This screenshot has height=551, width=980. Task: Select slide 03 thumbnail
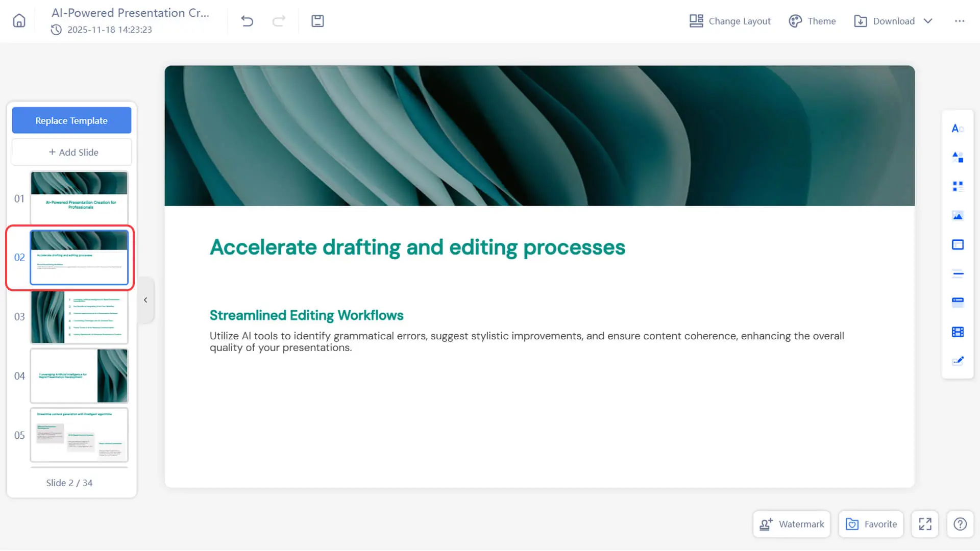coord(79,317)
